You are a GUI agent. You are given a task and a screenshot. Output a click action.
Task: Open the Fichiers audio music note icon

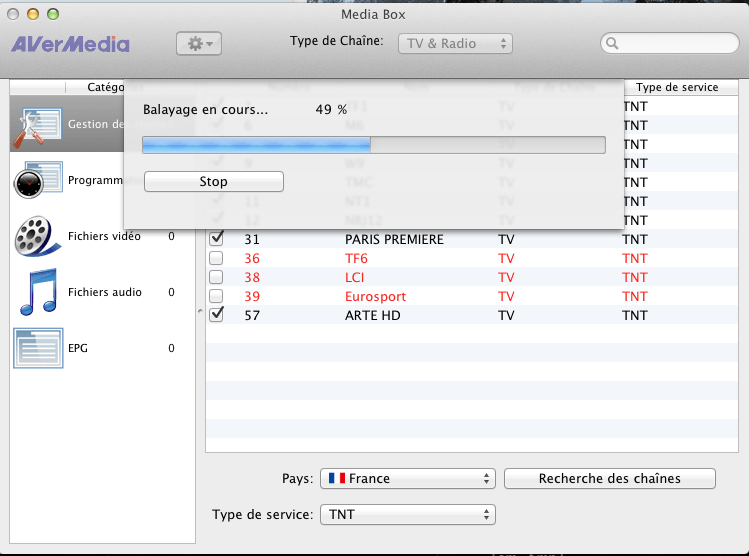[39, 292]
